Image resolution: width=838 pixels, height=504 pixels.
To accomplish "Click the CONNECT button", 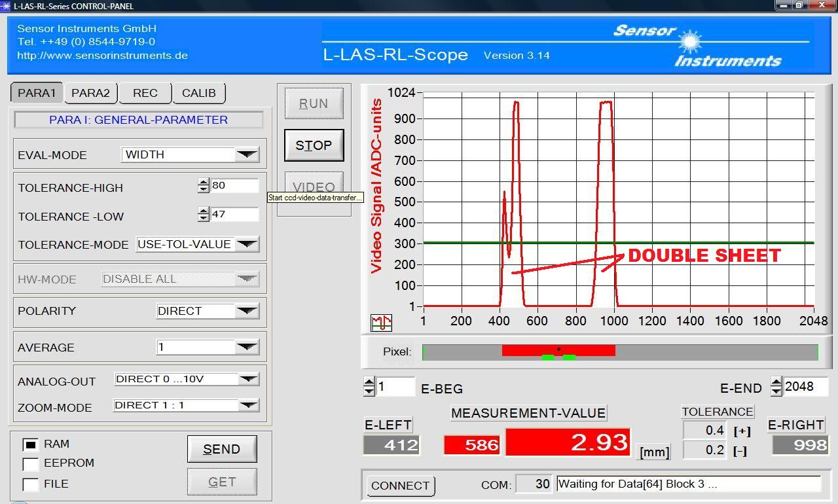I will click(400, 486).
